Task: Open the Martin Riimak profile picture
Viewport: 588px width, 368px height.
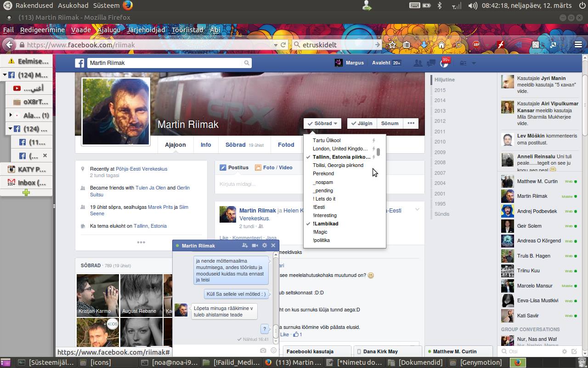Action: (x=116, y=111)
